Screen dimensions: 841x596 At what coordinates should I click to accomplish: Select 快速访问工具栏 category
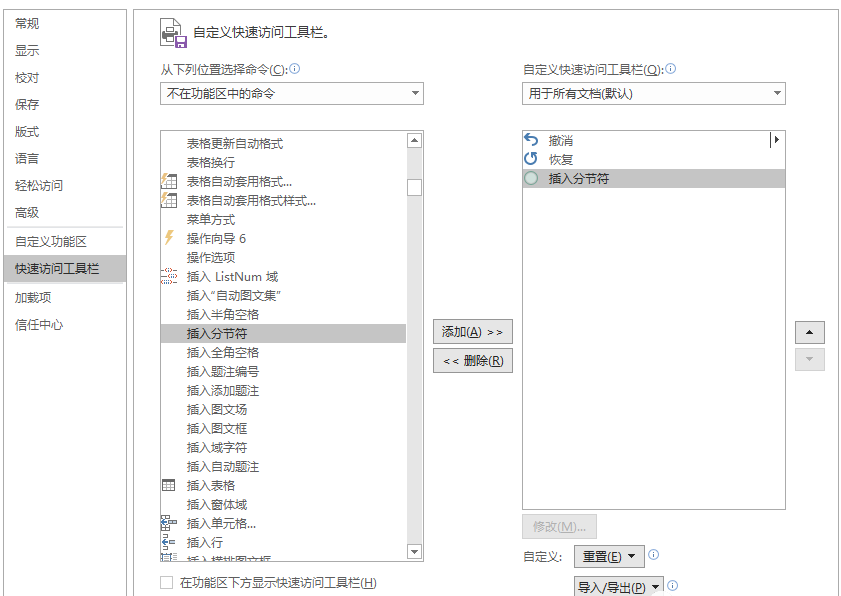[x=65, y=268]
